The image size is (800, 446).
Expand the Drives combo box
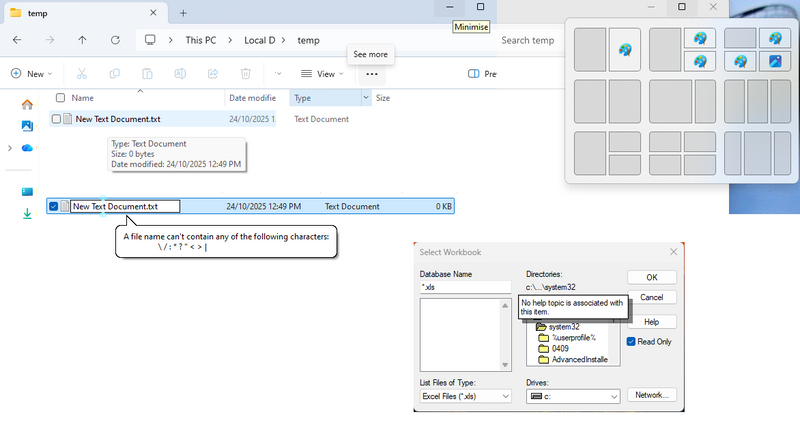[x=572, y=397]
